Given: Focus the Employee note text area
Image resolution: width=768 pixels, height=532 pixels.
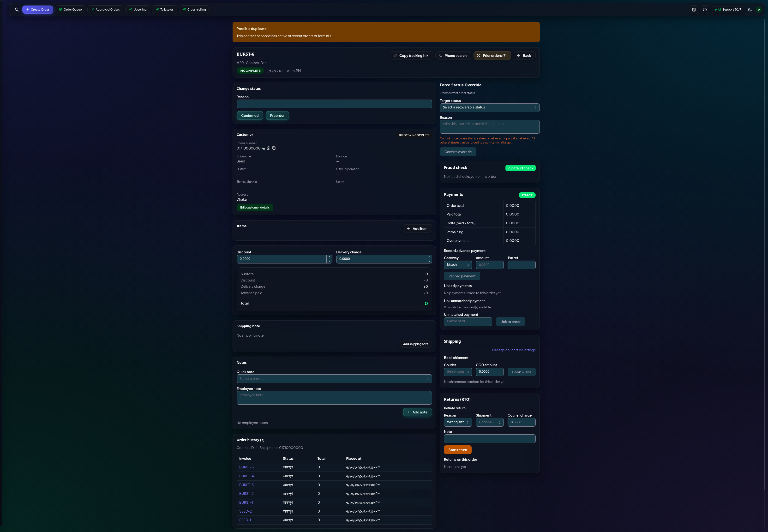Looking at the screenshot, I should 334,398.
